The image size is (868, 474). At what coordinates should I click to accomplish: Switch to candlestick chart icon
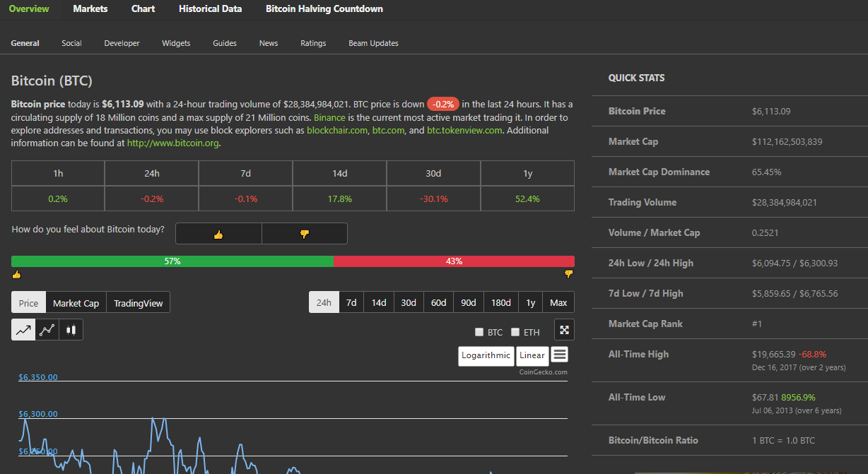click(71, 329)
